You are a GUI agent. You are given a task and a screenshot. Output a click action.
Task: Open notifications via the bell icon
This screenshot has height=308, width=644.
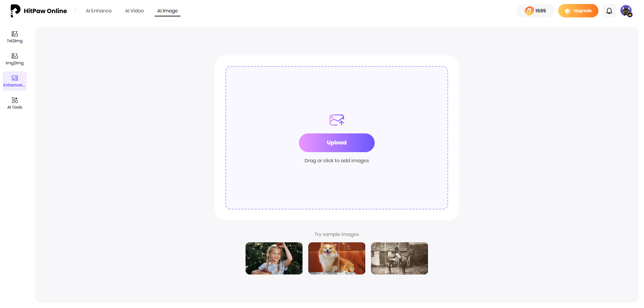click(x=609, y=11)
